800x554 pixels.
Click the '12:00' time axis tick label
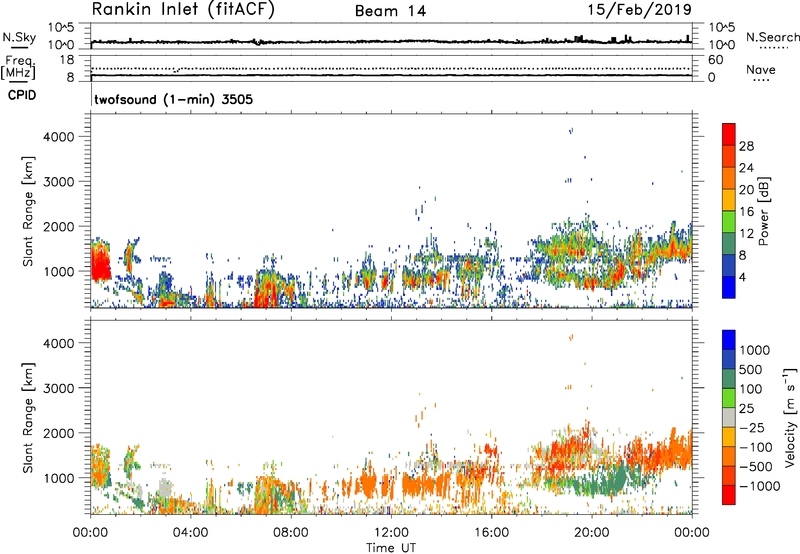(391, 533)
